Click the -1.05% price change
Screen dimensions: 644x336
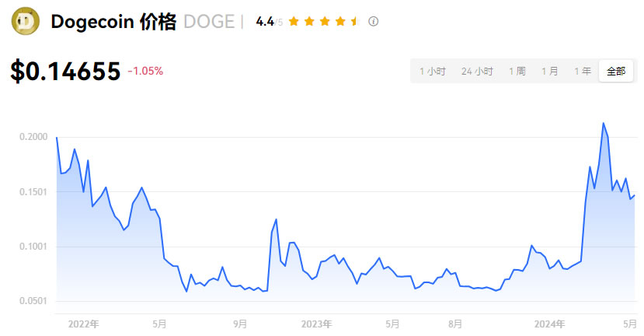pyautogui.click(x=145, y=71)
